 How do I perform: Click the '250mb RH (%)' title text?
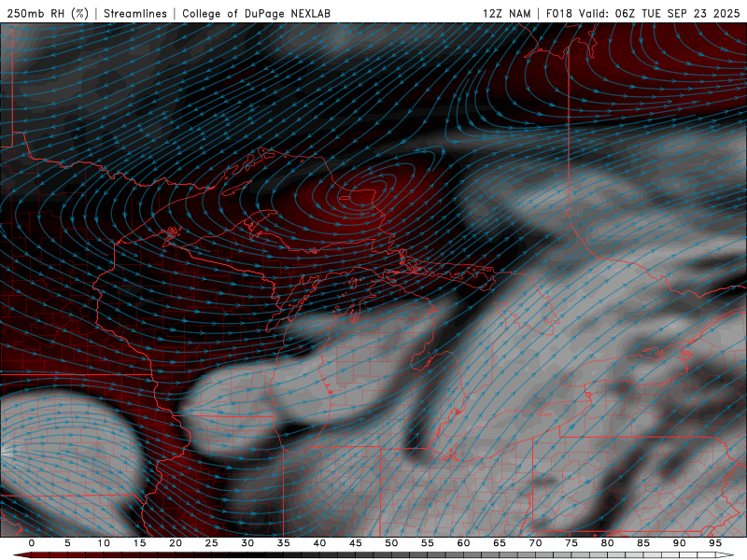(48, 14)
